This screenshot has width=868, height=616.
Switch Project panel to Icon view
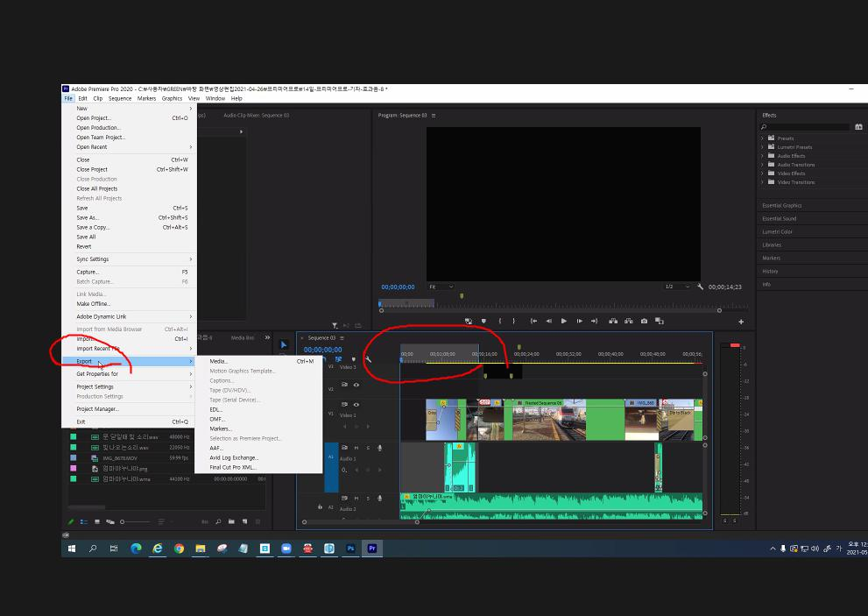click(x=97, y=521)
